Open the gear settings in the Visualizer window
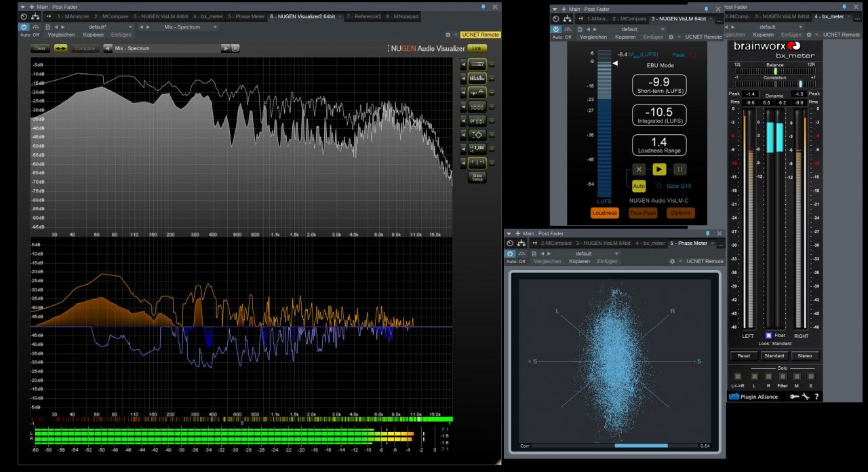 (448, 35)
